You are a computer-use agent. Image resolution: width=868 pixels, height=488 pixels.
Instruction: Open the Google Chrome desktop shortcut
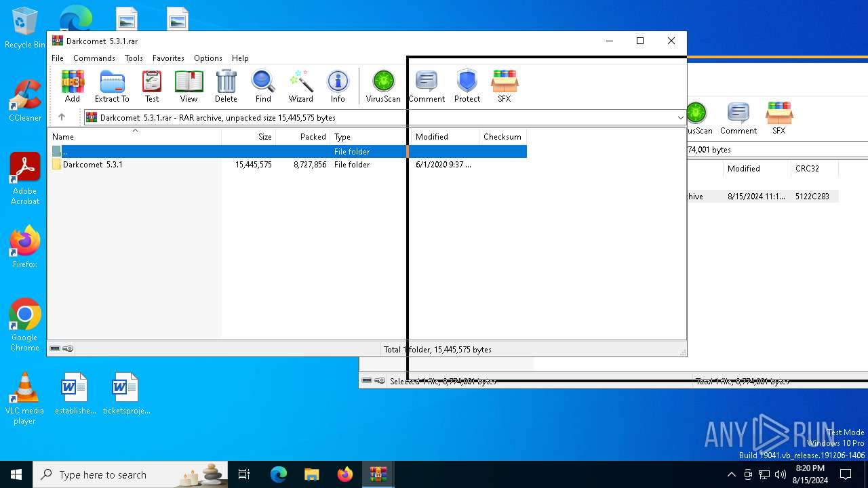(x=24, y=325)
